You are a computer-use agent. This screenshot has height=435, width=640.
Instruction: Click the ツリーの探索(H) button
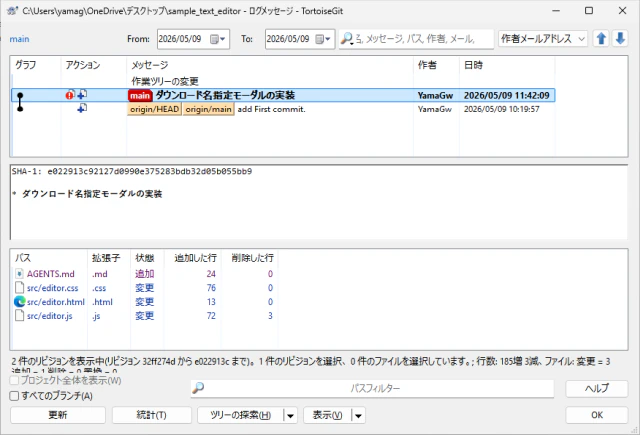tap(240, 415)
